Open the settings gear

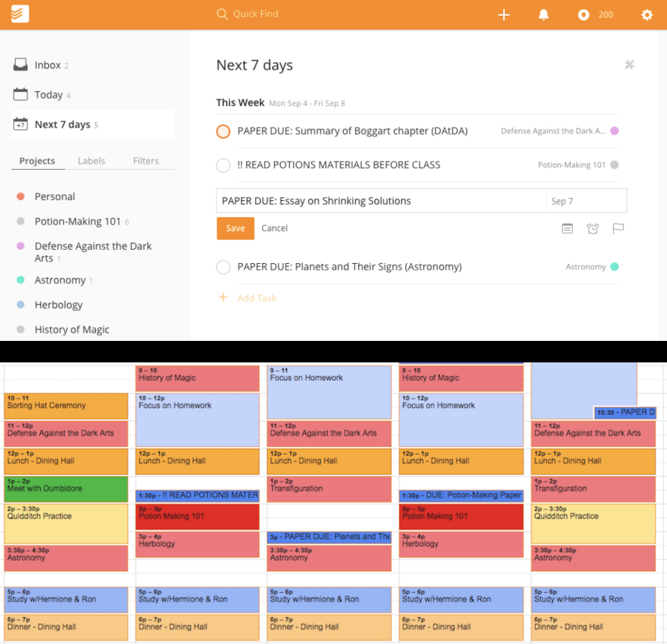click(646, 15)
